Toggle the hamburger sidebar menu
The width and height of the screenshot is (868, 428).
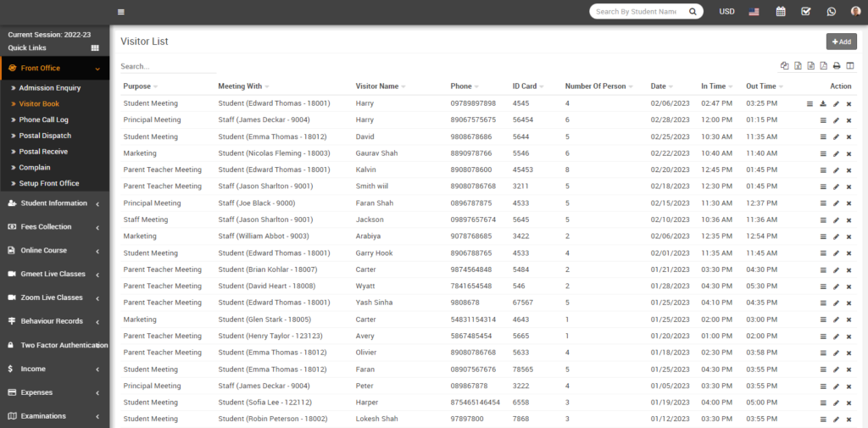[x=121, y=12]
